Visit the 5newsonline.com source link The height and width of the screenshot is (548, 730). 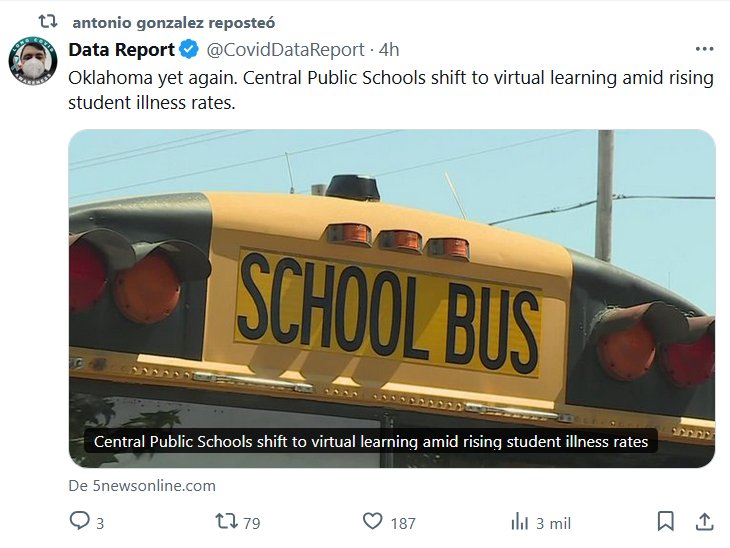pos(142,486)
